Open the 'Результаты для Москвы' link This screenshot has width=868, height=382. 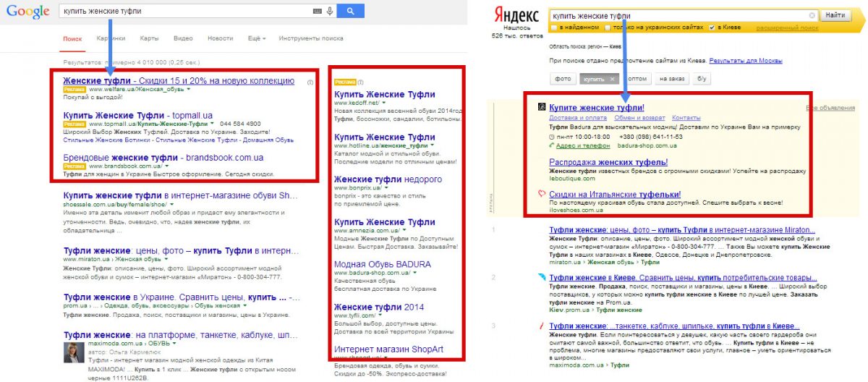click(x=745, y=61)
